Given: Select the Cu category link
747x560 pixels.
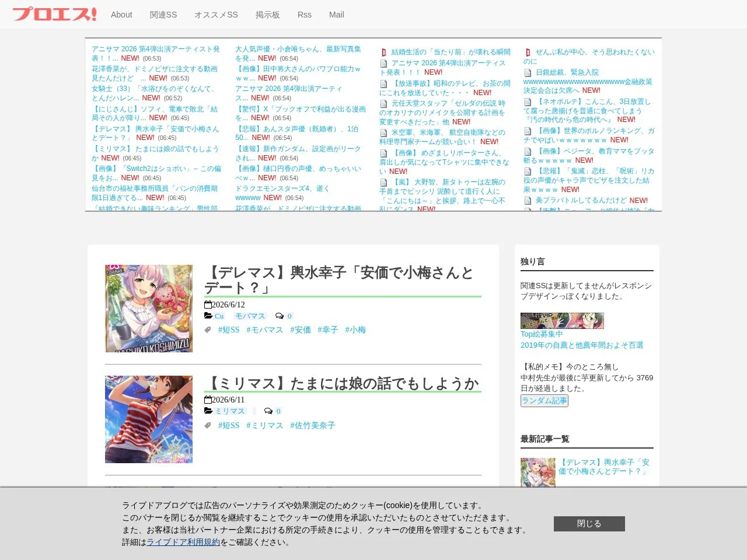Looking at the screenshot, I should coord(219,316).
